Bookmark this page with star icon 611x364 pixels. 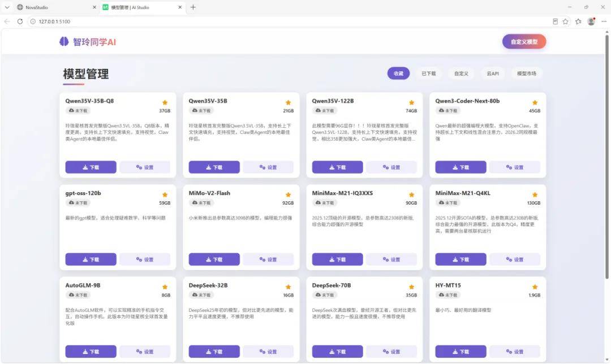click(565, 21)
